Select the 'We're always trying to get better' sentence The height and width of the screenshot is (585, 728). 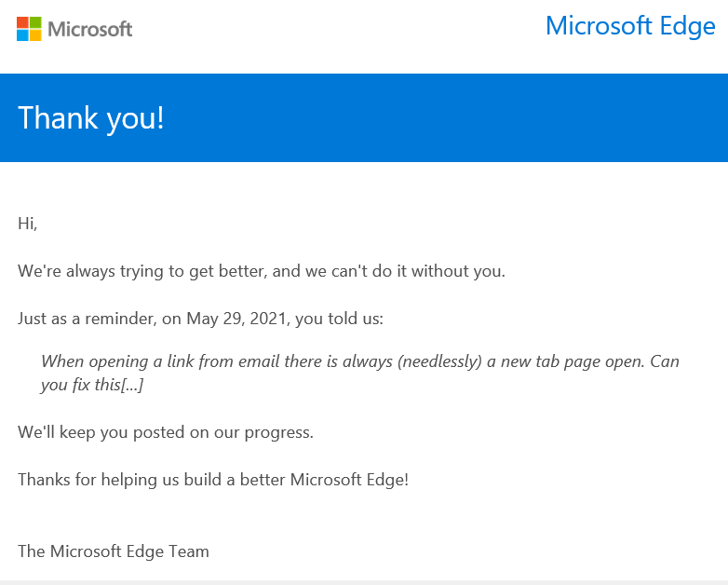[262, 271]
